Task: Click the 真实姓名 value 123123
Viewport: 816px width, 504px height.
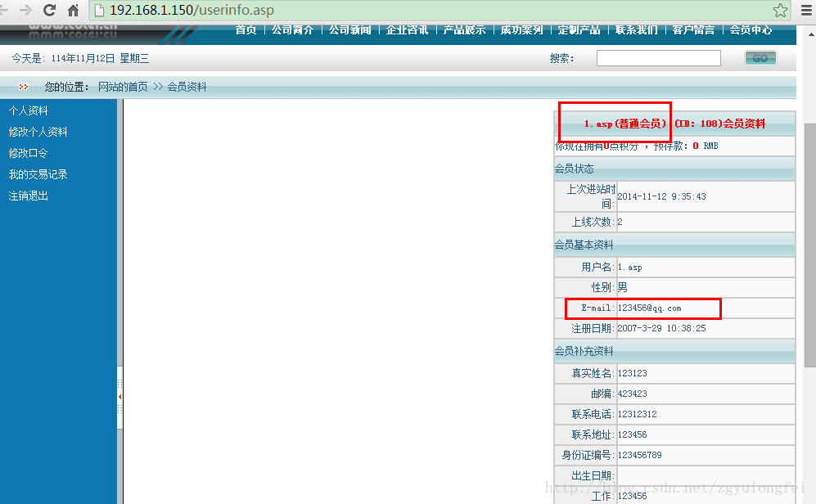Action: coord(633,373)
